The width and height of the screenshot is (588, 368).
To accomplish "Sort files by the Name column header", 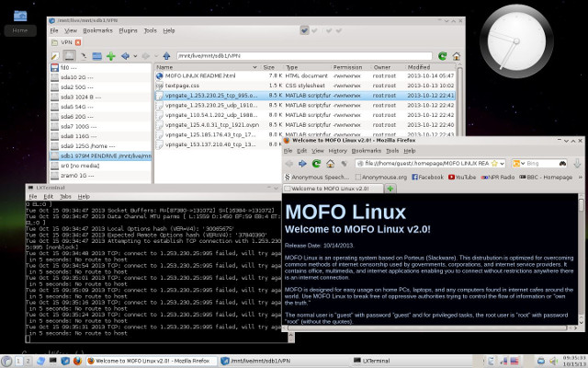I will pos(207,67).
